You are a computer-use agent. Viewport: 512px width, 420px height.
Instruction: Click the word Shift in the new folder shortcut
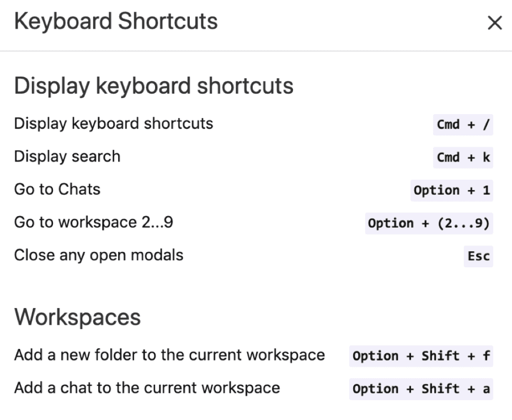[x=440, y=356]
